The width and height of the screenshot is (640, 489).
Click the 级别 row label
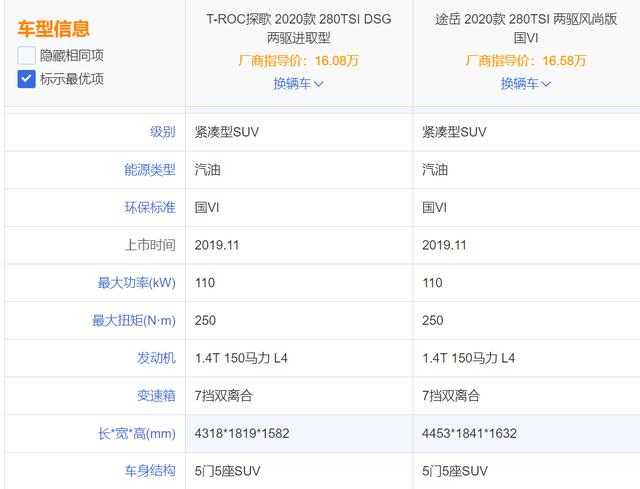(x=163, y=132)
